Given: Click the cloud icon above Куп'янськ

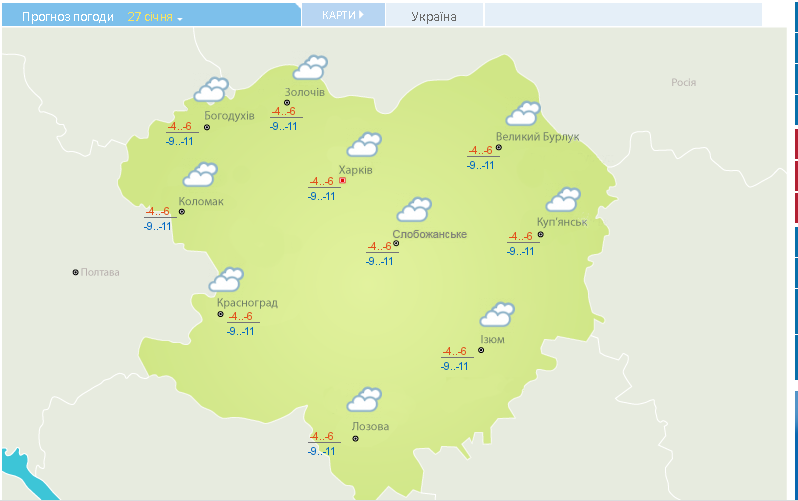Looking at the screenshot, I should point(563,200).
